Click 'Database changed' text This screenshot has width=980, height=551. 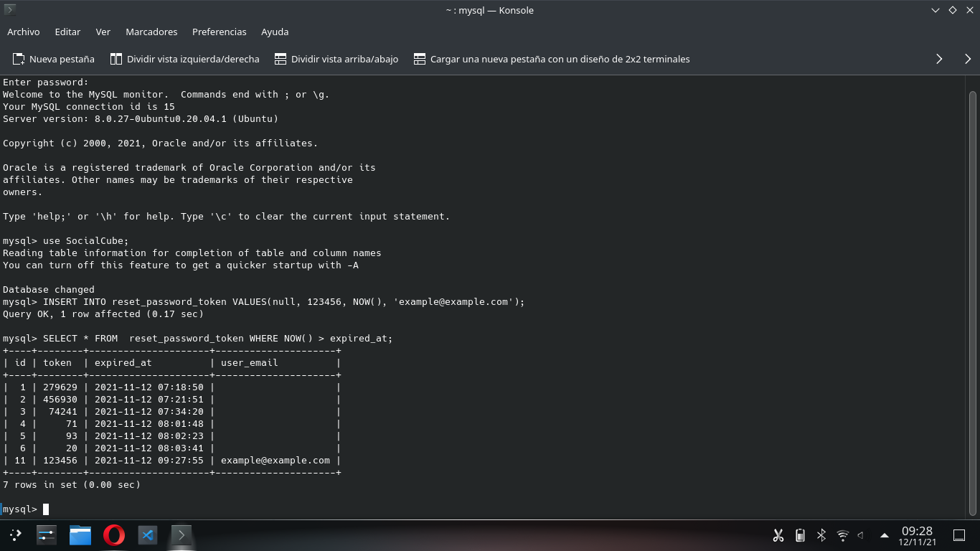pyautogui.click(x=49, y=289)
